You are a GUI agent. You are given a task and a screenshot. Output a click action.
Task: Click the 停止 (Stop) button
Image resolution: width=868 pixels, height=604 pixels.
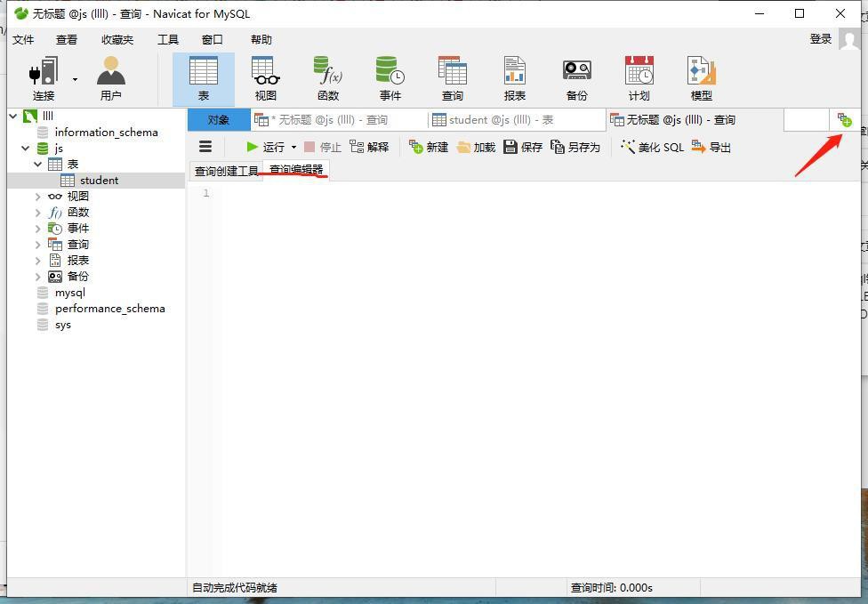[323, 147]
